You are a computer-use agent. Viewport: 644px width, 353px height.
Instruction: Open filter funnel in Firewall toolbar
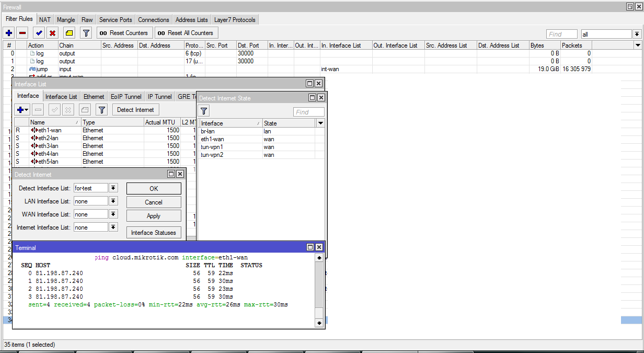(x=86, y=33)
